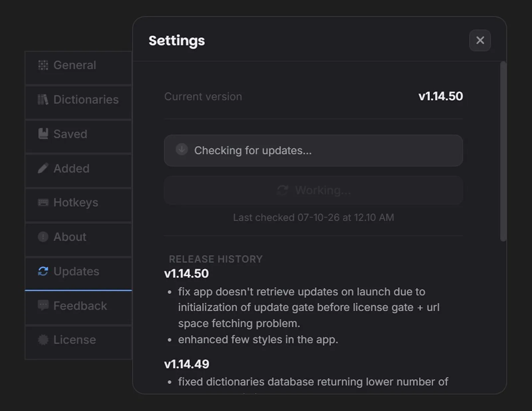Click the v1.14.50 release history heading
This screenshot has width=532, height=411.
click(187, 274)
